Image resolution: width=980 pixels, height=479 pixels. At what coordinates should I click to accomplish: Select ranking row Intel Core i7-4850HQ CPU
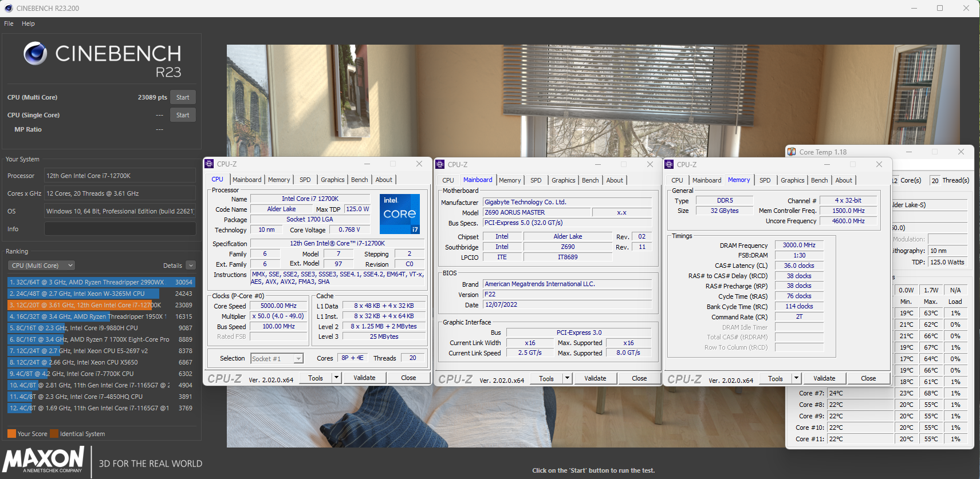pos(101,397)
